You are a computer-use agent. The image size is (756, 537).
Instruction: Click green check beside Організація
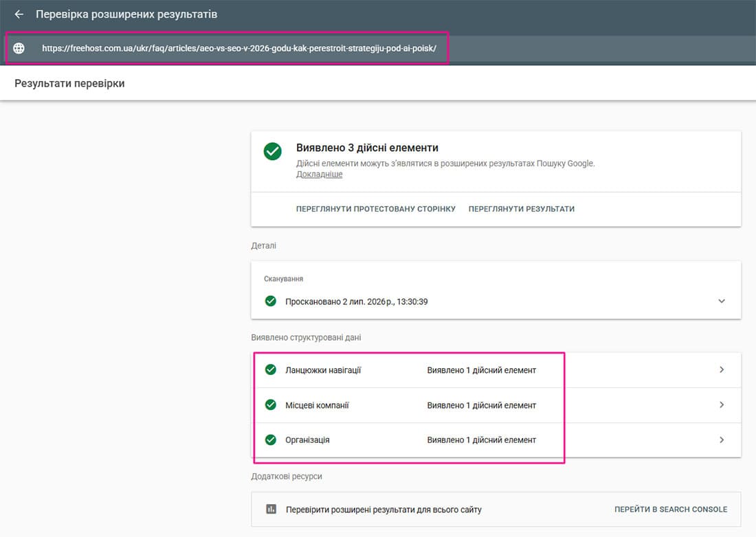(x=271, y=439)
